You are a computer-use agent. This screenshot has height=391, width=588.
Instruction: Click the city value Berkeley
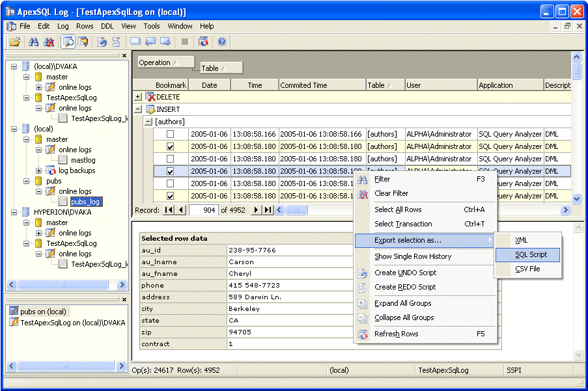point(244,308)
